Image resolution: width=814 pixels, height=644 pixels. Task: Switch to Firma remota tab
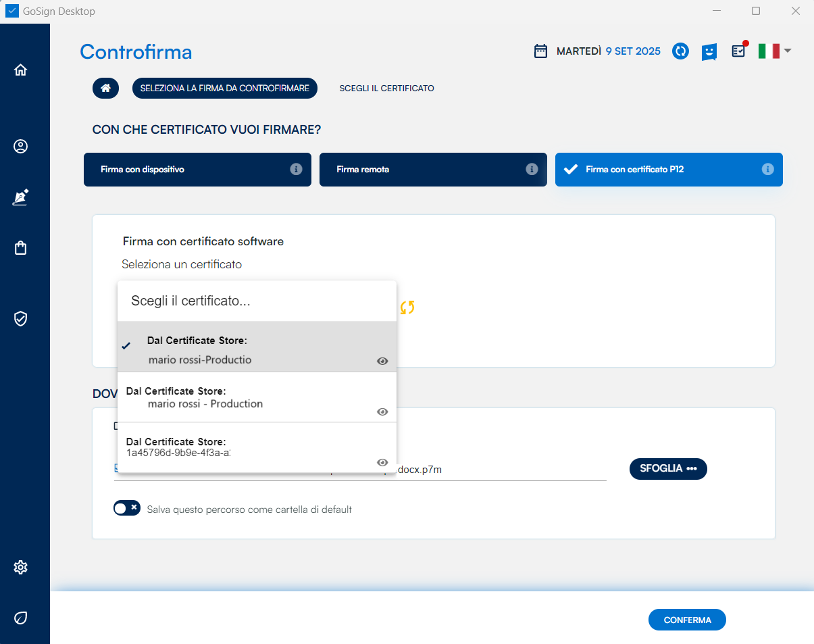tap(432, 170)
